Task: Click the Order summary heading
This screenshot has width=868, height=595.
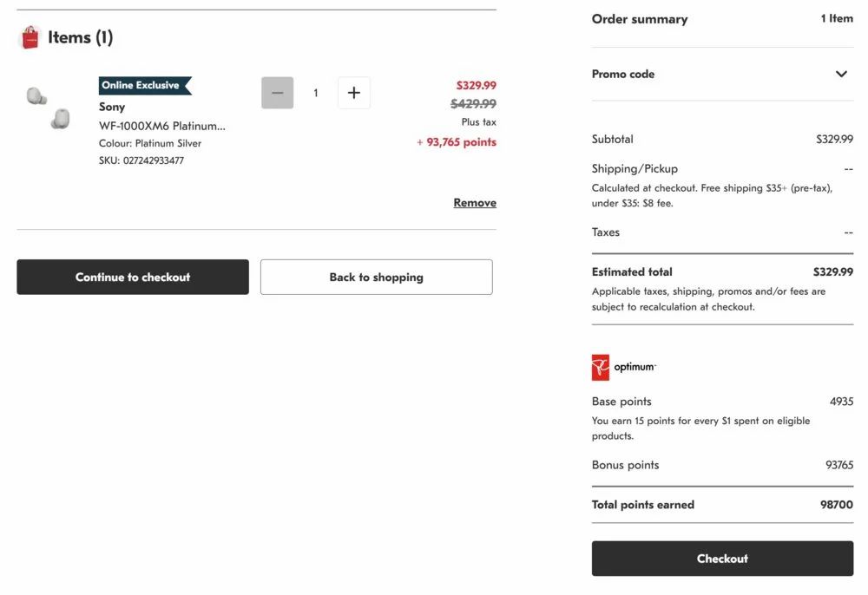Action: [640, 19]
